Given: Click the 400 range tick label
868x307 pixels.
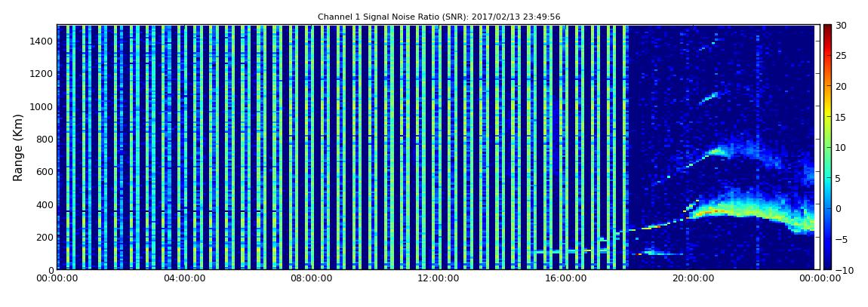Looking at the screenshot, I should 45,204.
